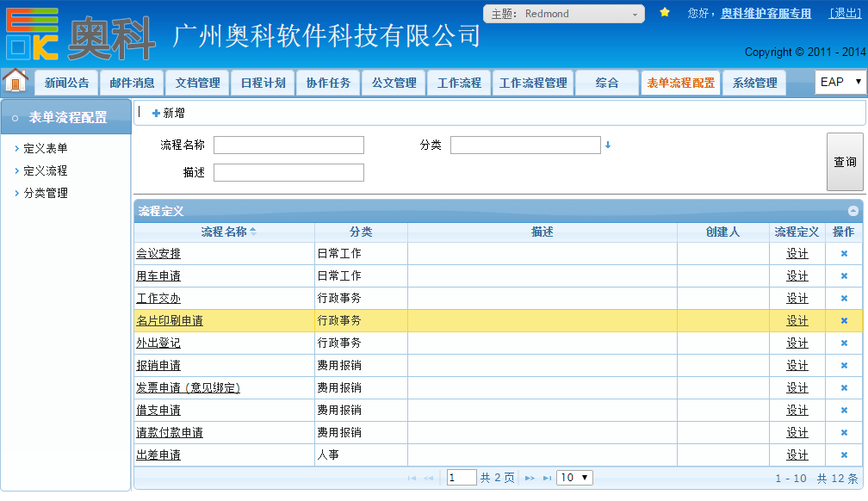Open the rows-per-page dropdown showing 10

click(x=574, y=478)
